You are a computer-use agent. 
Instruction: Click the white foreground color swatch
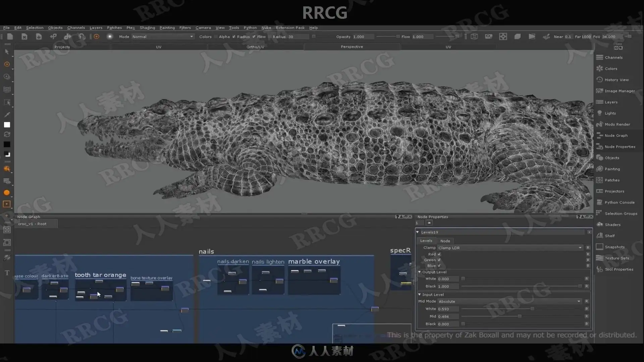[7, 125]
